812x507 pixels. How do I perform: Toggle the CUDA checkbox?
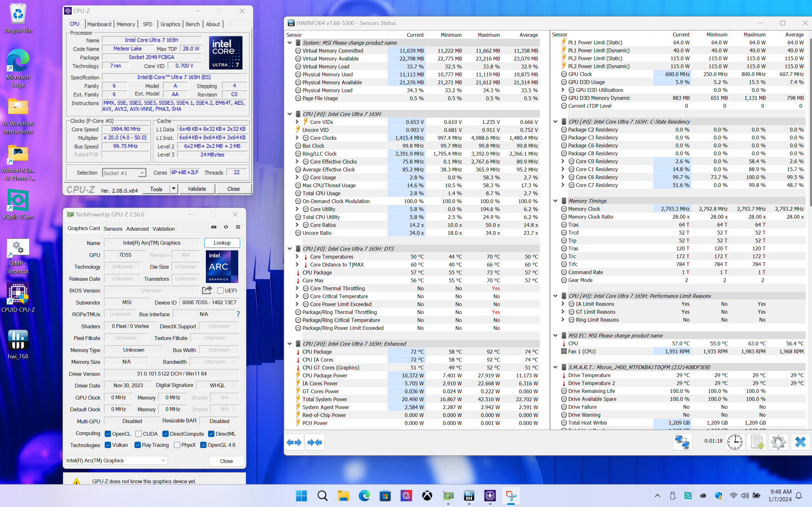pos(139,433)
